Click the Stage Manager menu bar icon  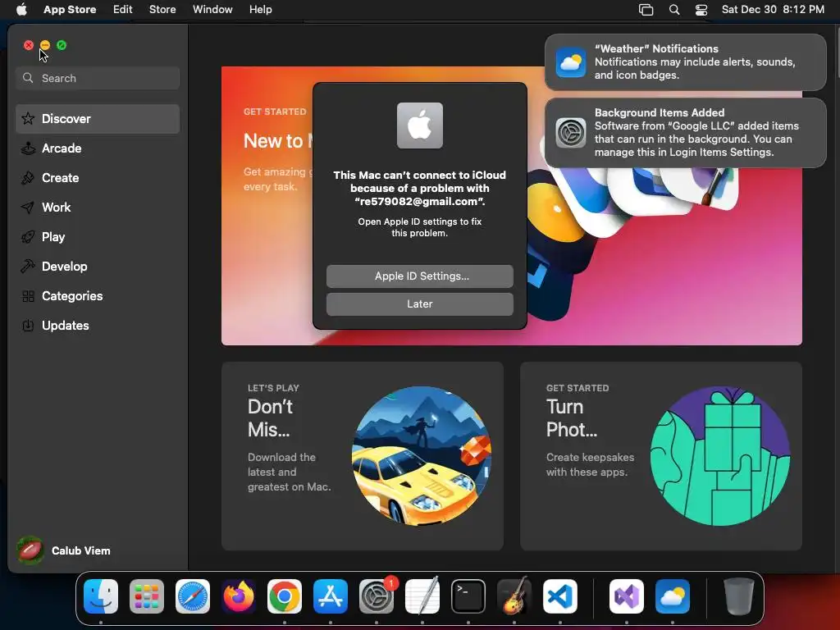[646, 10]
